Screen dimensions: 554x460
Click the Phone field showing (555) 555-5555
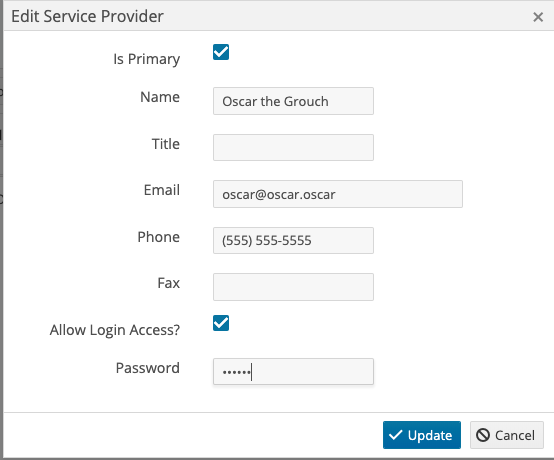pyautogui.click(x=293, y=240)
